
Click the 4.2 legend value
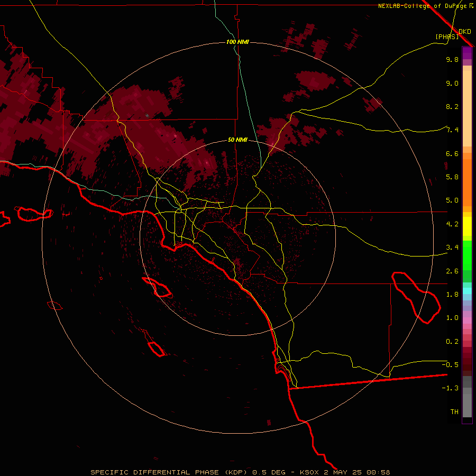pos(452,224)
